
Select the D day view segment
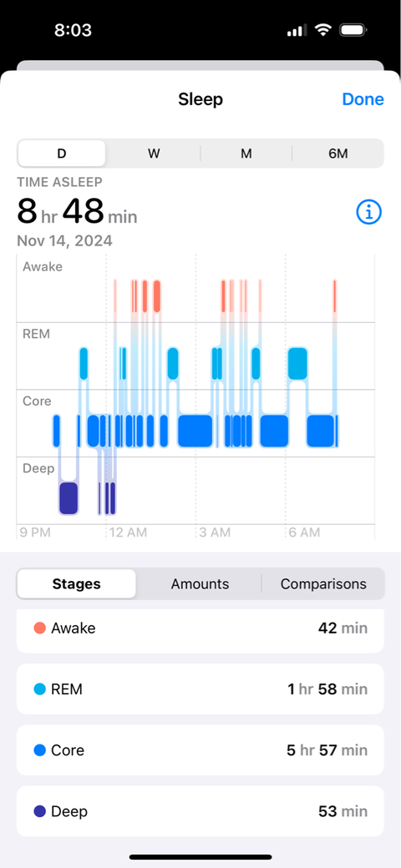[x=62, y=154]
